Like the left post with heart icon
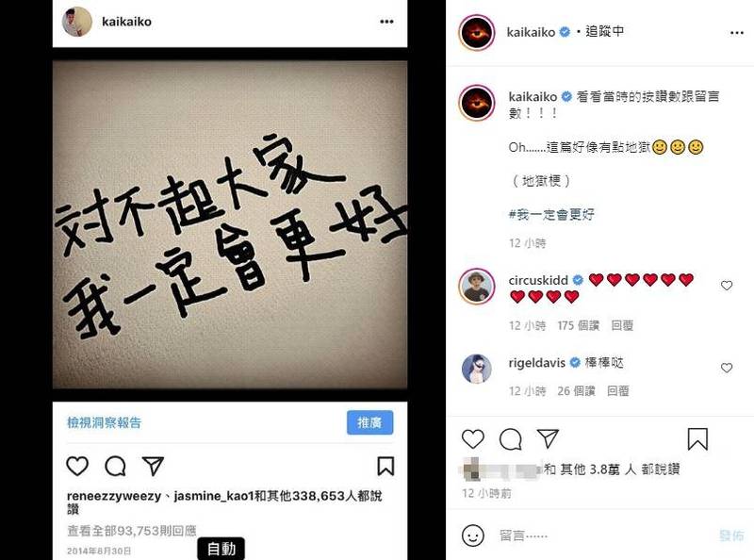The height and width of the screenshot is (560, 754). point(77,466)
